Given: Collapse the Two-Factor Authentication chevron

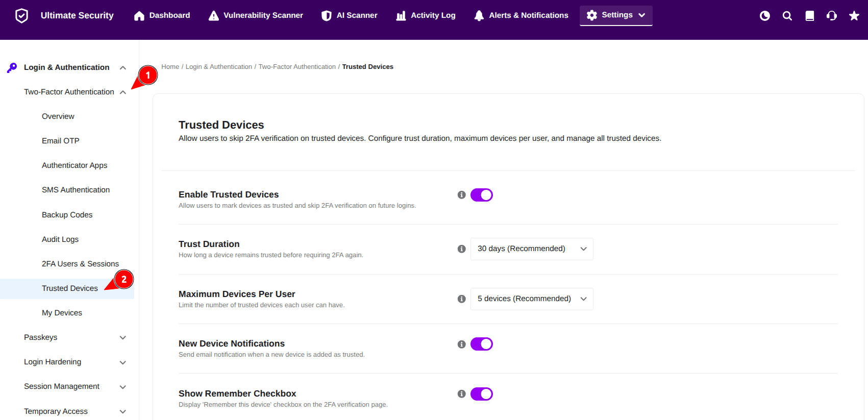Looking at the screenshot, I should 123,92.
